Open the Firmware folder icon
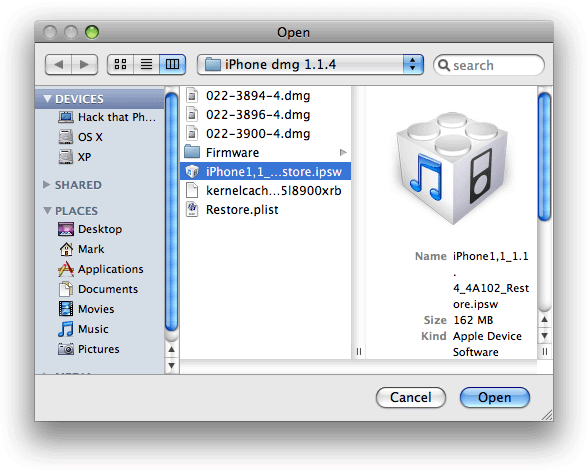 [x=192, y=152]
